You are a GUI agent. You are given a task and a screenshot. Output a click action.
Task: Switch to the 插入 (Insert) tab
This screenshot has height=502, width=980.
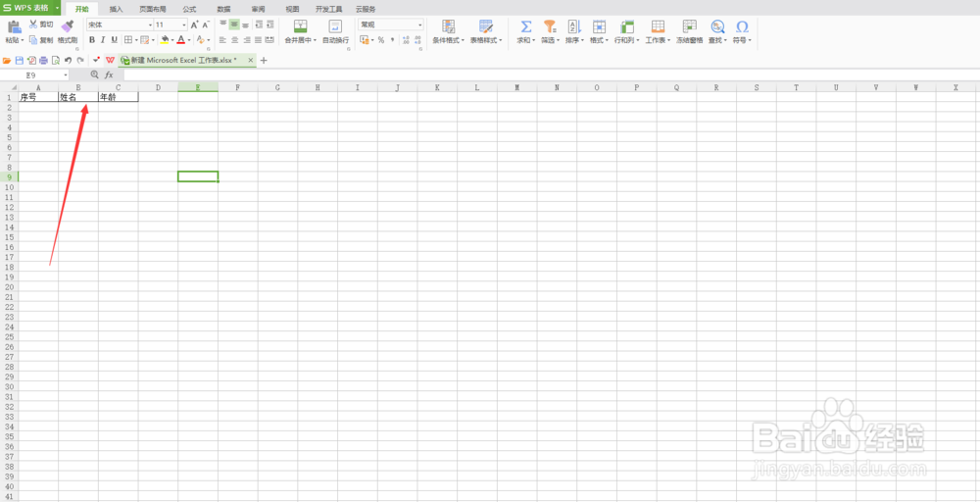(x=117, y=10)
